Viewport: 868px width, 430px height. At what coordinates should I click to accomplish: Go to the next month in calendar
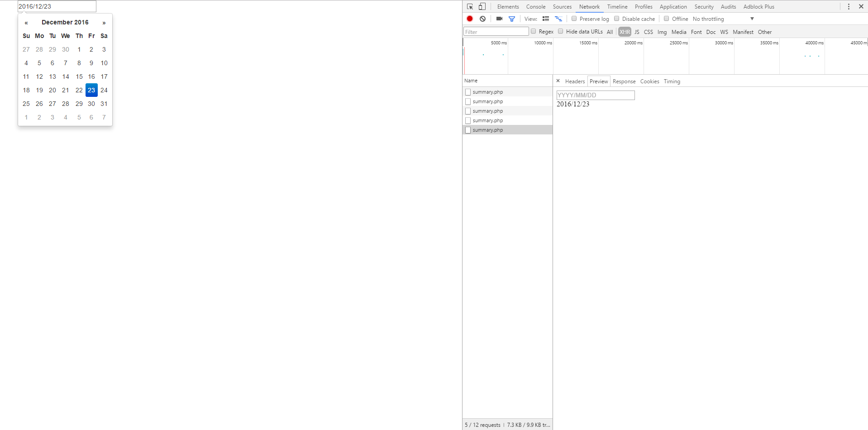click(104, 23)
